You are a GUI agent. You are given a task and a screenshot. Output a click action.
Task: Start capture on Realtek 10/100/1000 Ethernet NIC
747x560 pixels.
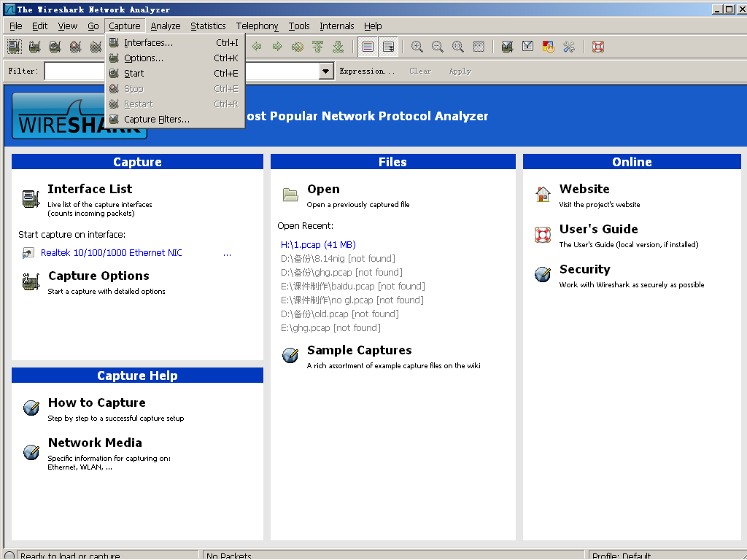(111, 253)
